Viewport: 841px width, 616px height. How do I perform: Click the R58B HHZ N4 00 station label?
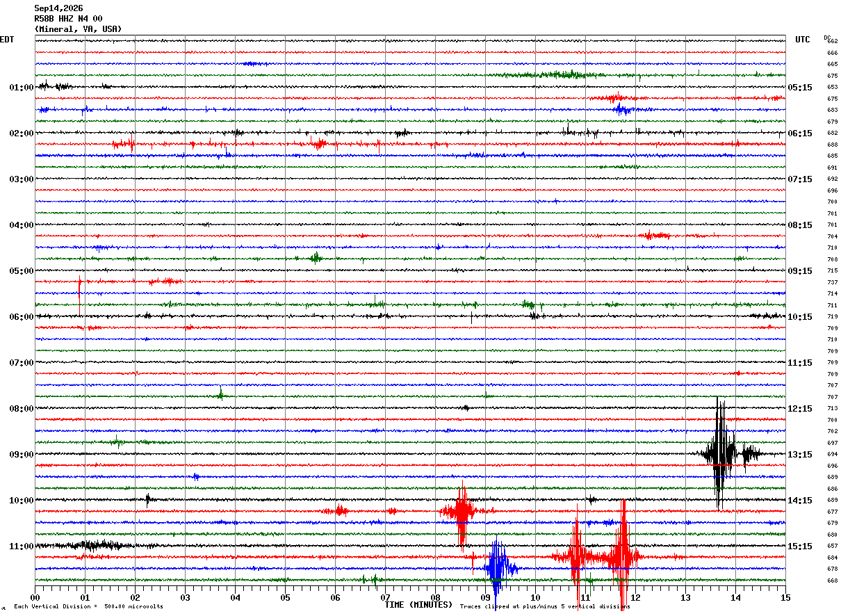[68, 19]
